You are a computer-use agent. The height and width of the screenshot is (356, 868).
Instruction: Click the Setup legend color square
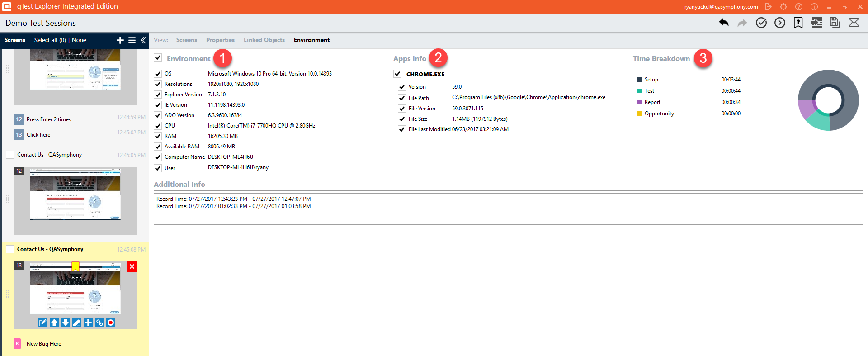pos(640,80)
